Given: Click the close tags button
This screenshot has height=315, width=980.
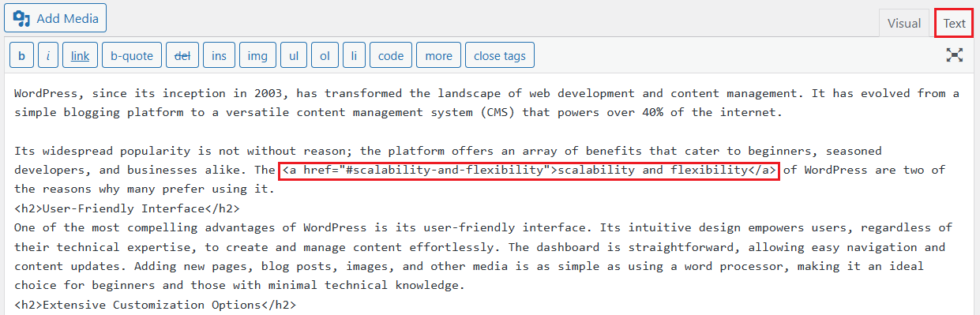Looking at the screenshot, I should click(x=500, y=56).
